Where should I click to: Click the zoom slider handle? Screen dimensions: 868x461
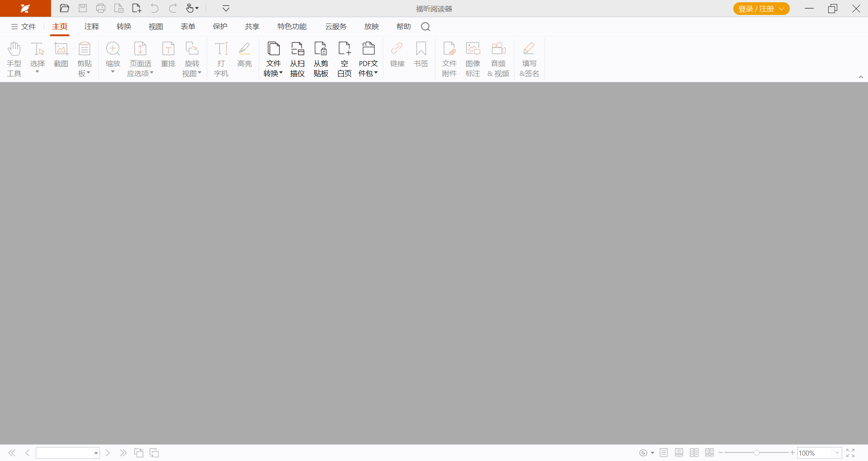coord(756,453)
